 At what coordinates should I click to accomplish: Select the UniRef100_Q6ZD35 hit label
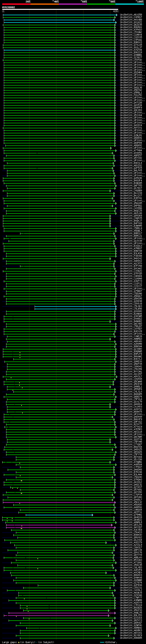[131, 25]
